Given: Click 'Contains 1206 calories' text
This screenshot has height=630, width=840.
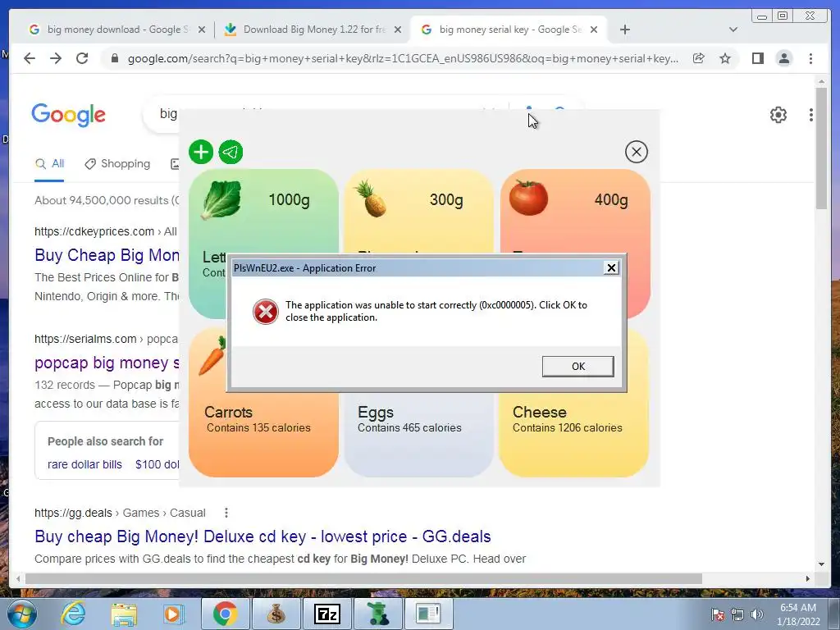Looking at the screenshot, I should pyautogui.click(x=568, y=427).
